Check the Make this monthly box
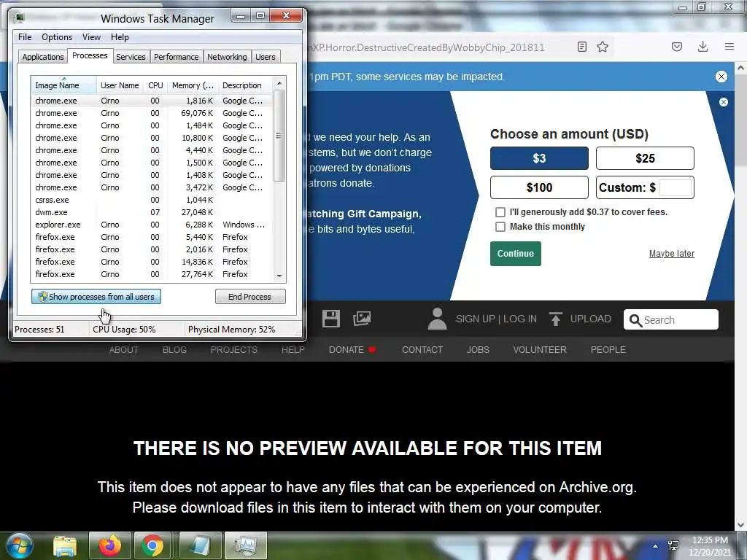Image resolution: width=747 pixels, height=560 pixels. (x=500, y=227)
